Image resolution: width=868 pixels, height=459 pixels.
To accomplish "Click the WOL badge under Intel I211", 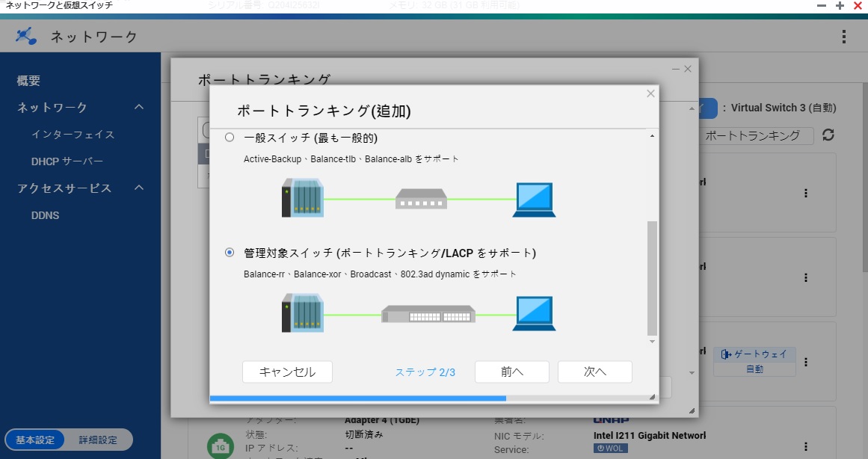I will (611, 449).
